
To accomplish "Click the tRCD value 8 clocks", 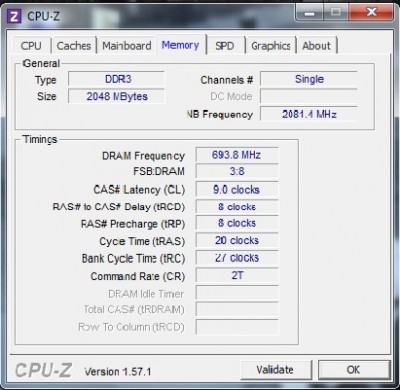I will (x=237, y=207).
